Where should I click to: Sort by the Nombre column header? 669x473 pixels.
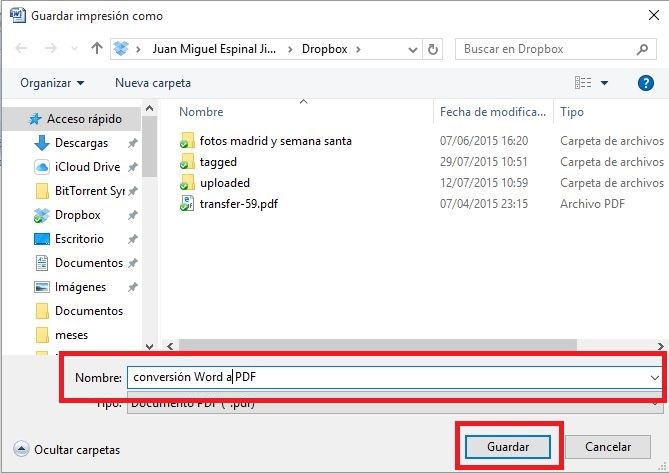(202, 113)
